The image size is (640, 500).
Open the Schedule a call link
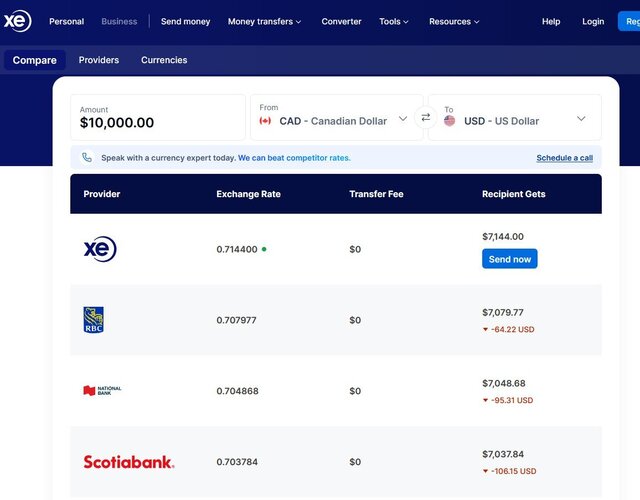[564, 158]
